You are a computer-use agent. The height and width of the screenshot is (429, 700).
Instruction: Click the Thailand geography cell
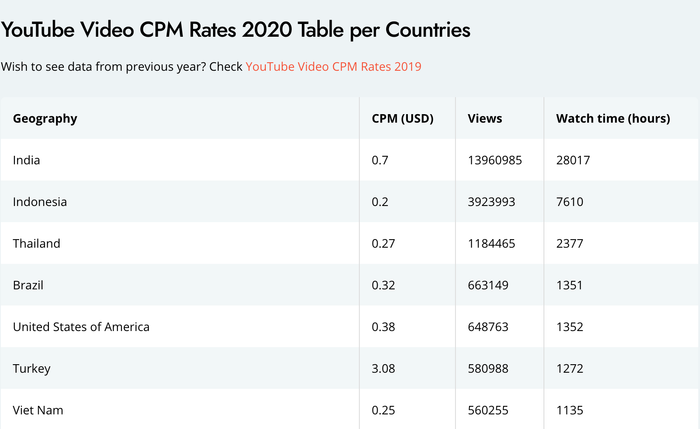click(37, 244)
